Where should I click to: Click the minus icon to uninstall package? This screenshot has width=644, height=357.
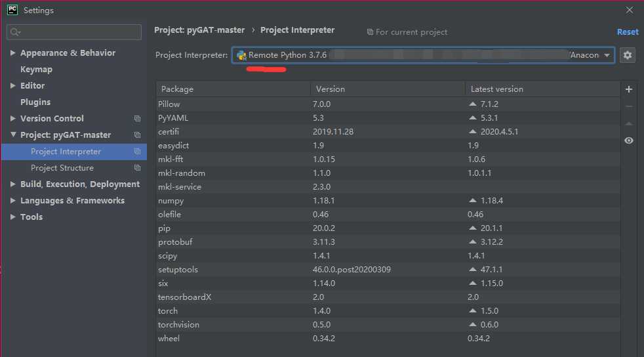click(x=629, y=106)
